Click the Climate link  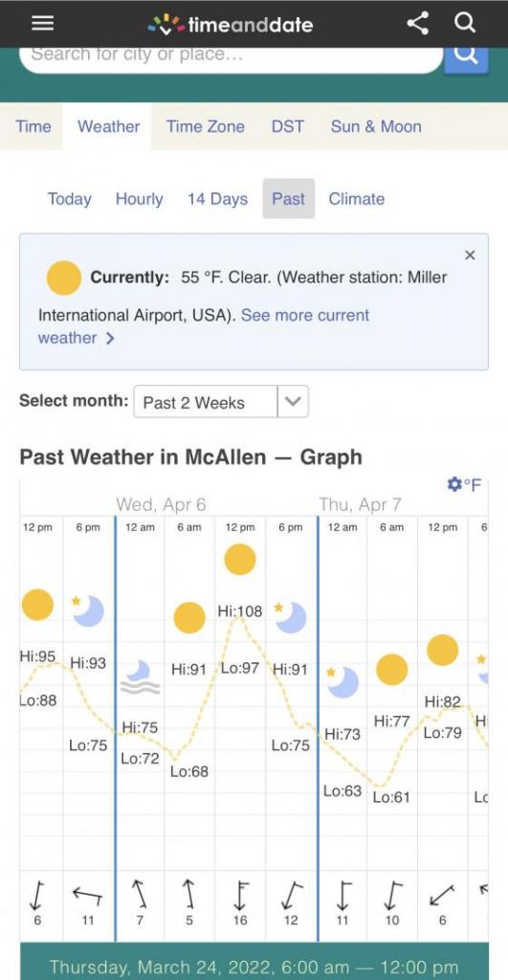click(357, 199)
